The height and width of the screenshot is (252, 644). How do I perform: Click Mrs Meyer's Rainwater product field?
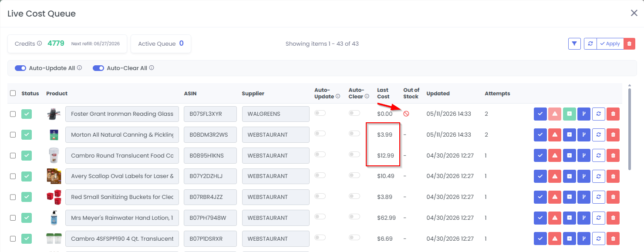[122, 218]
